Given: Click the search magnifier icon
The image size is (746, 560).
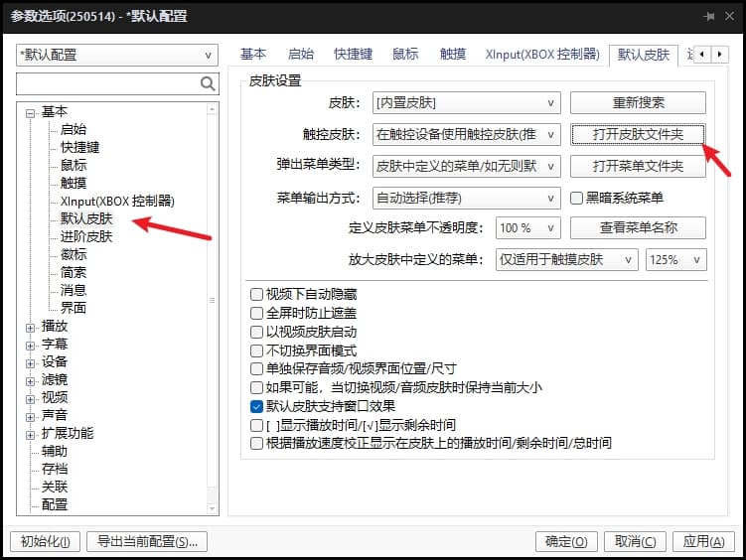Looking at the screenshot, I should coord(208,83).
